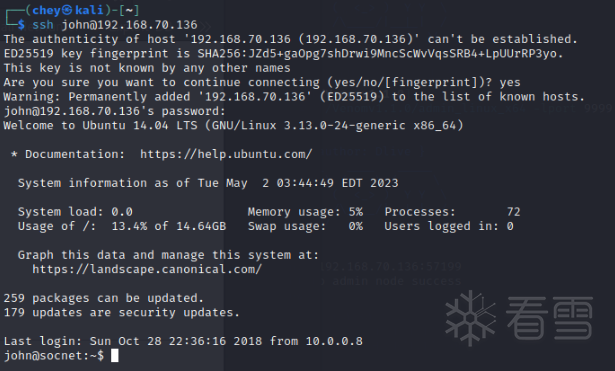Click the john@192.168.70.136's password line
This screenshot has width=615, height=371.
tap(115, 111)
